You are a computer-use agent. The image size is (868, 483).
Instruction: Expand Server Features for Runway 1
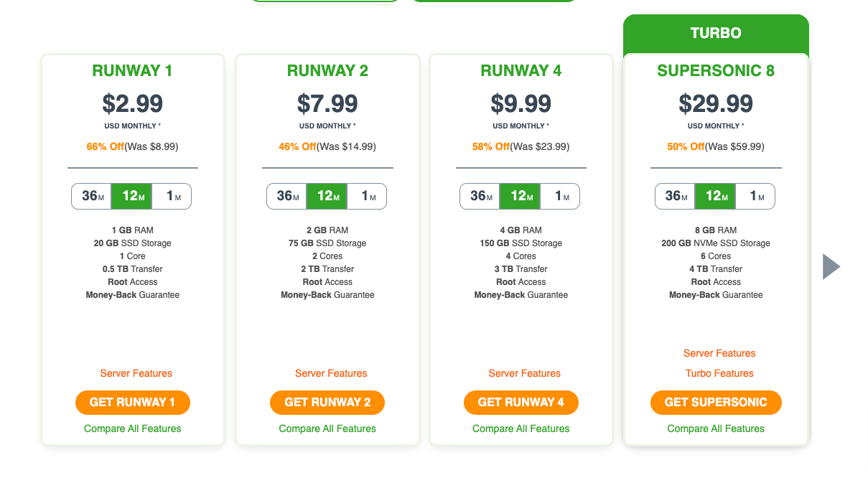[136, 373]
